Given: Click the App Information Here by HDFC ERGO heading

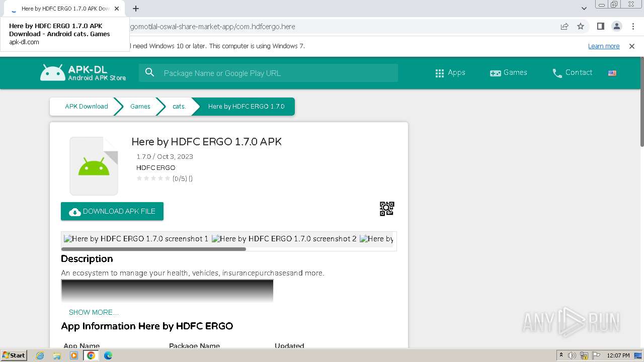Looking at the screenshot, I should [147, 326].
